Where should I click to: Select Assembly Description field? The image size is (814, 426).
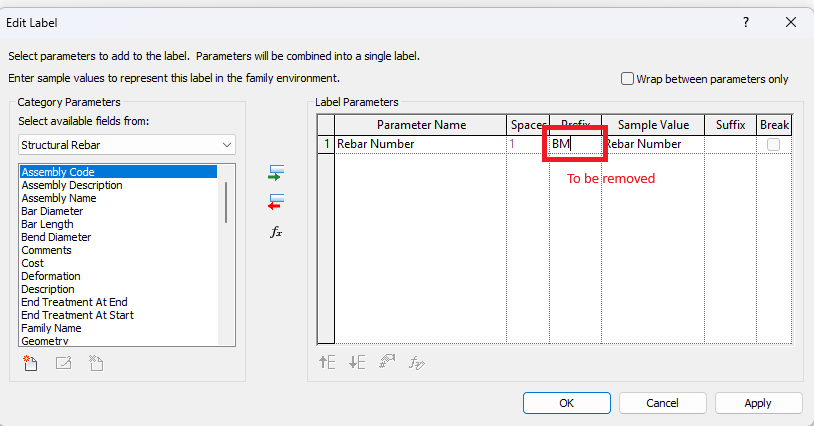tap(118, 185)
